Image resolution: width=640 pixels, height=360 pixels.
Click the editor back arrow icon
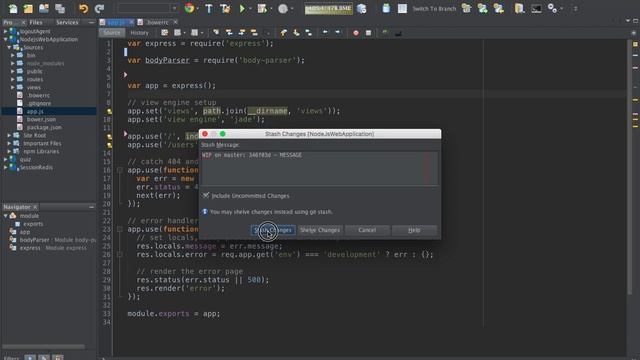[x=325, y=32]
